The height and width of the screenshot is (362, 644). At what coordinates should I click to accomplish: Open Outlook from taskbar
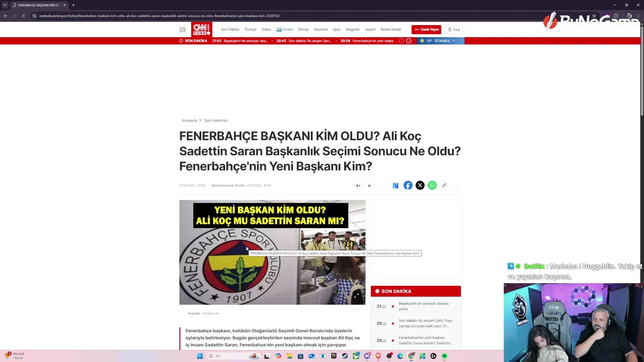311,356
